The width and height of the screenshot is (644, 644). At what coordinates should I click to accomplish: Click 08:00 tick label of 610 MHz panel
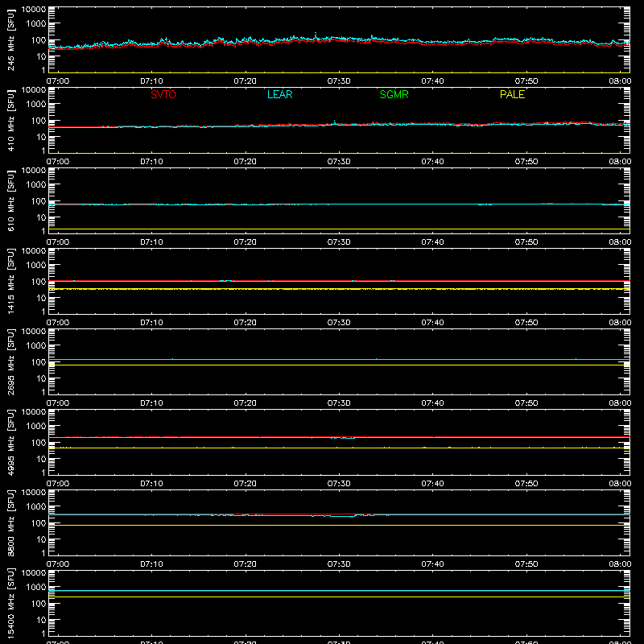coord(620,242)
